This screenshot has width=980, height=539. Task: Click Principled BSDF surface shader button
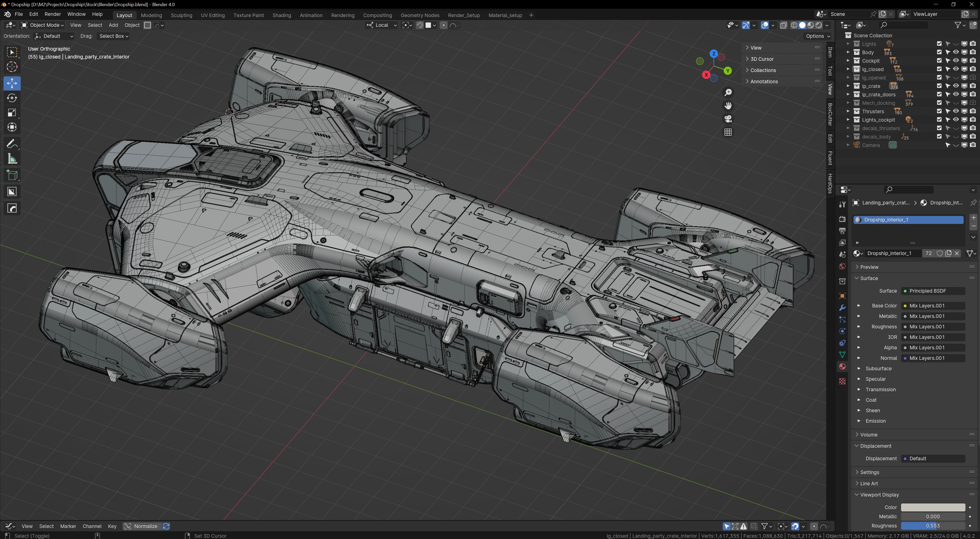933,291
